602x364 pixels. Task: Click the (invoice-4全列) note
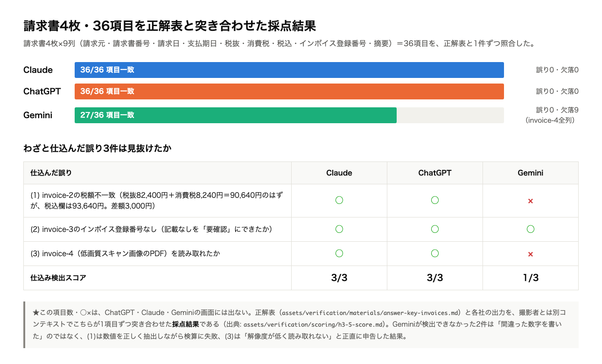pos(551,120)
